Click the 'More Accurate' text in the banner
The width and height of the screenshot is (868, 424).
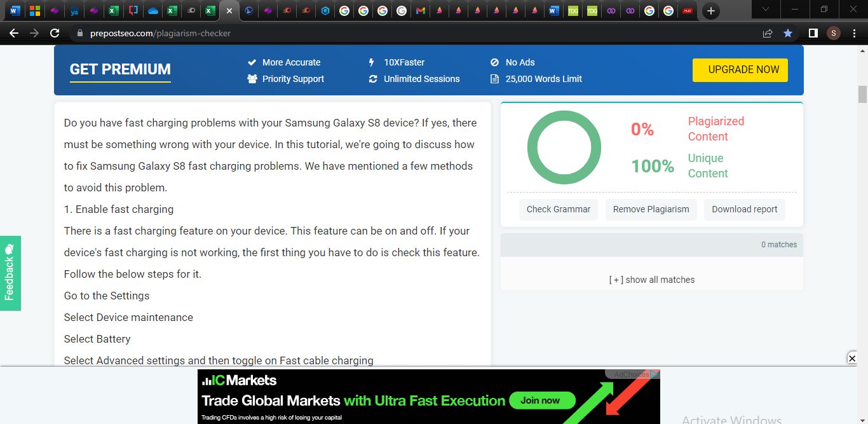pos(292,62)
